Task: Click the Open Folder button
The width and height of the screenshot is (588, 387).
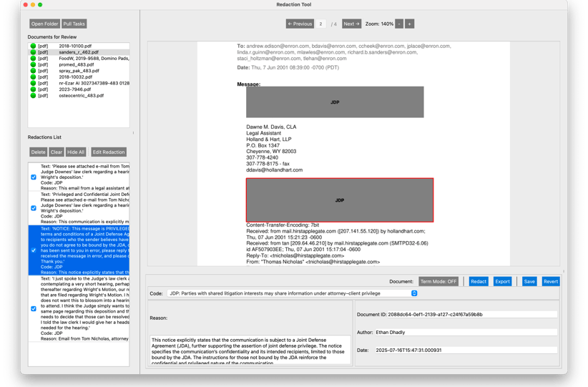Action: coord(44,24)
